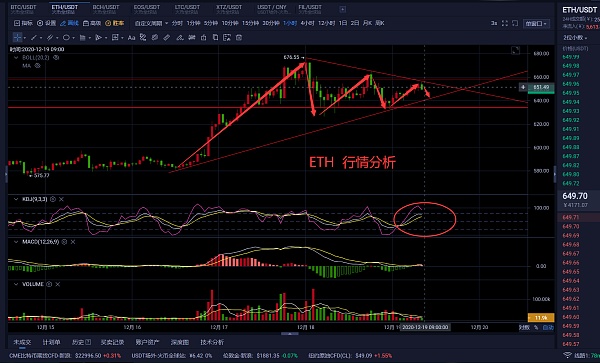Click the 高级 advanced button
Viewport: 600px width, 363px height.
tap(92, 23)
